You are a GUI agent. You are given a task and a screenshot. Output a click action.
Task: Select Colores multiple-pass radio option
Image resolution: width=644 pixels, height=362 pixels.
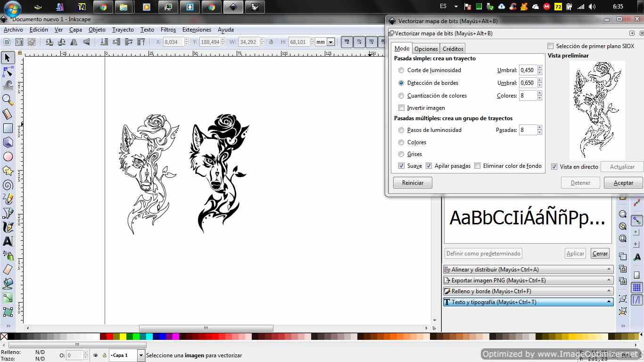401,142
